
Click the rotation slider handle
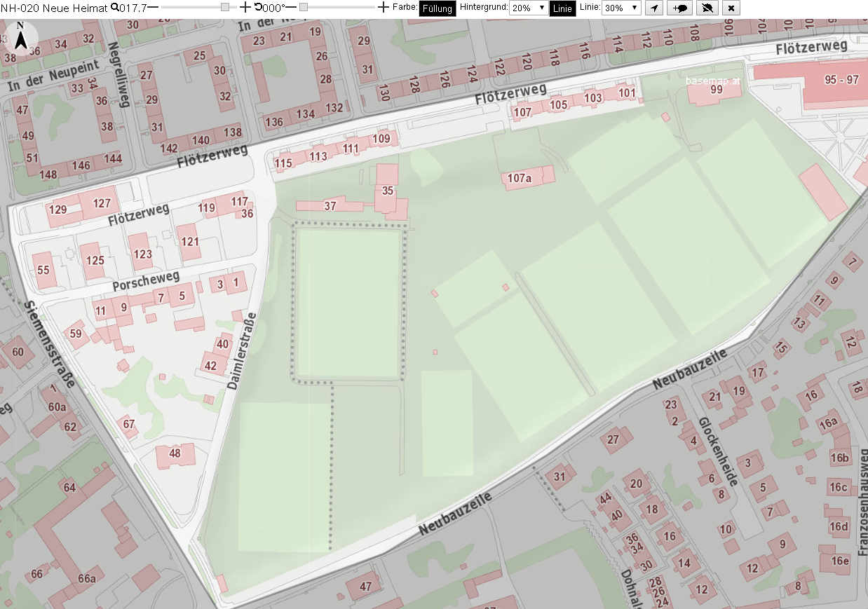pos(303,7)
